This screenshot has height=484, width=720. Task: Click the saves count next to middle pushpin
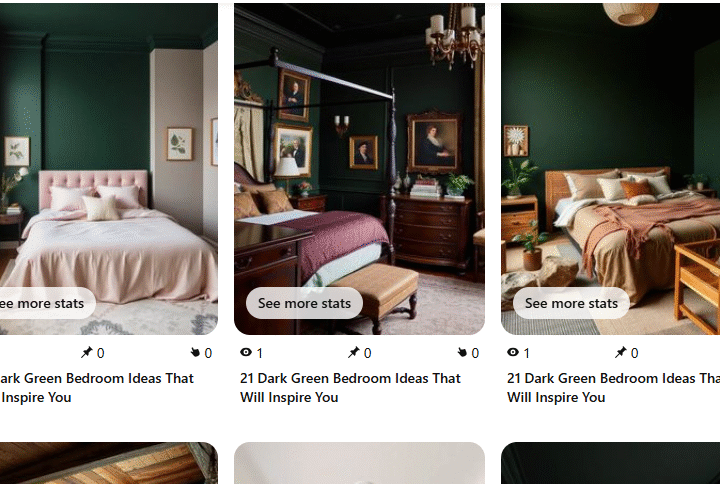click(367, 353)
